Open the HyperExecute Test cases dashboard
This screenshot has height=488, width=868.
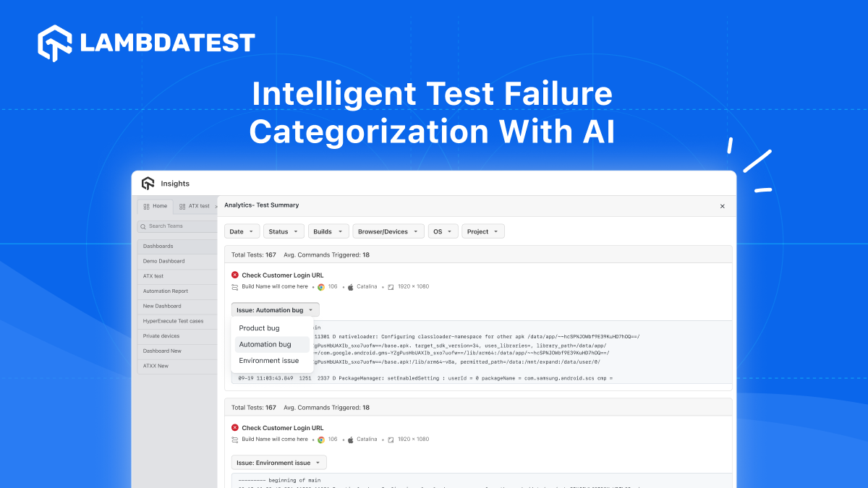[x=174, y=320]
